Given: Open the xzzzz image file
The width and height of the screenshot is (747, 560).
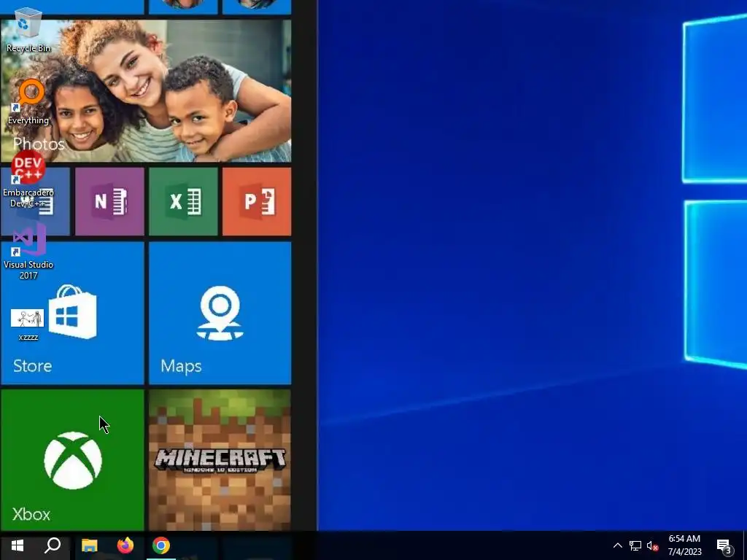Looking at the screenshot, I should tap(28, 325).
